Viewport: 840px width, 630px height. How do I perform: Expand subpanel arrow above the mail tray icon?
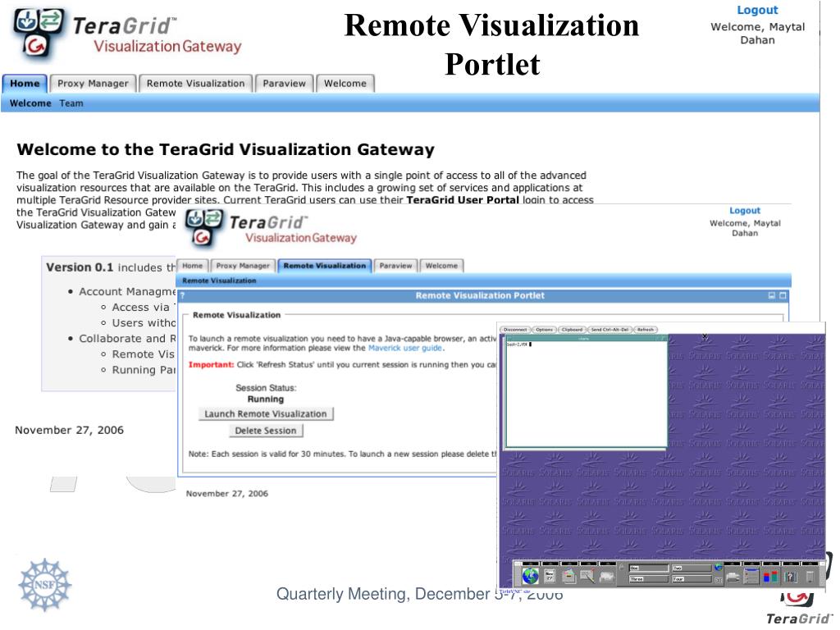click(608, 564)
